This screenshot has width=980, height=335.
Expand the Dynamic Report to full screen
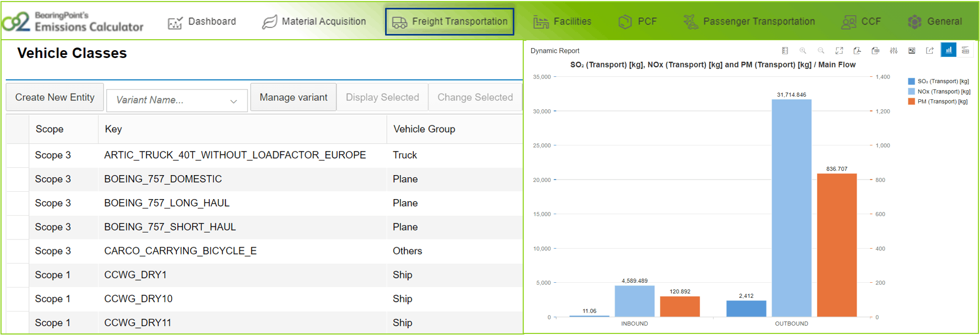839,51
